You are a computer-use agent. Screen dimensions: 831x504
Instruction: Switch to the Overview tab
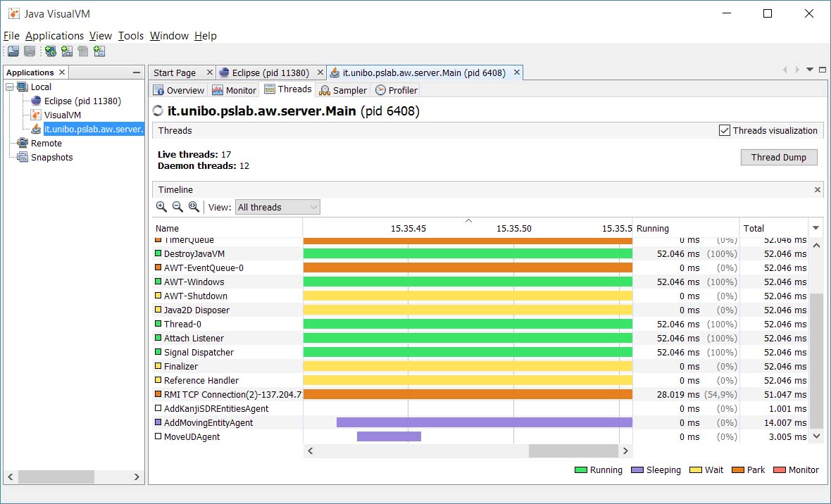pos(179,90)
